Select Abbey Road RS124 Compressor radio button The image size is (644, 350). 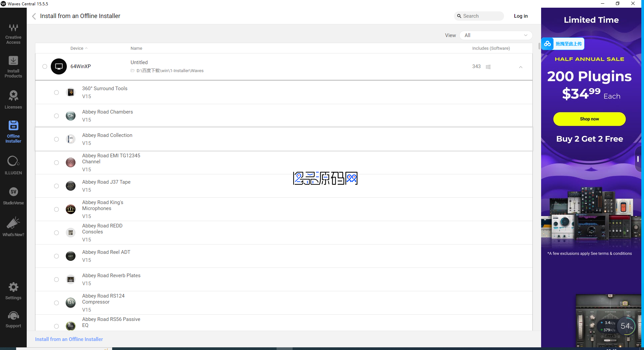coord(56,303)
